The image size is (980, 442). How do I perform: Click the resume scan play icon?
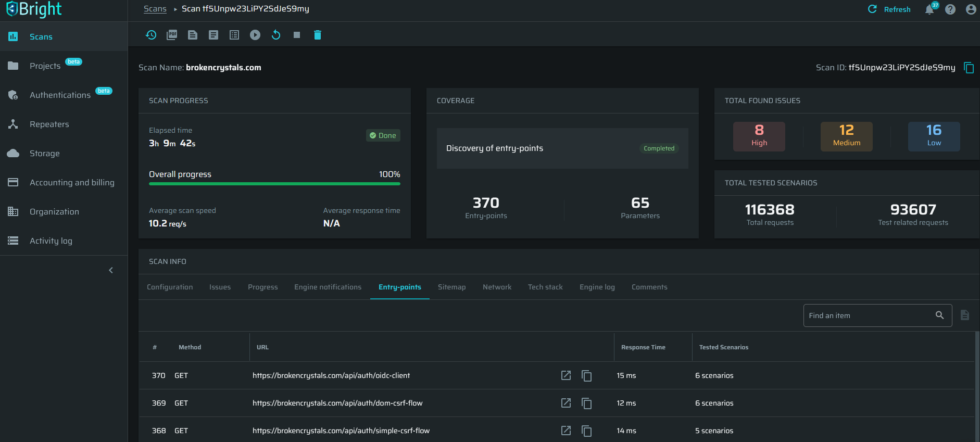(255, 35)
